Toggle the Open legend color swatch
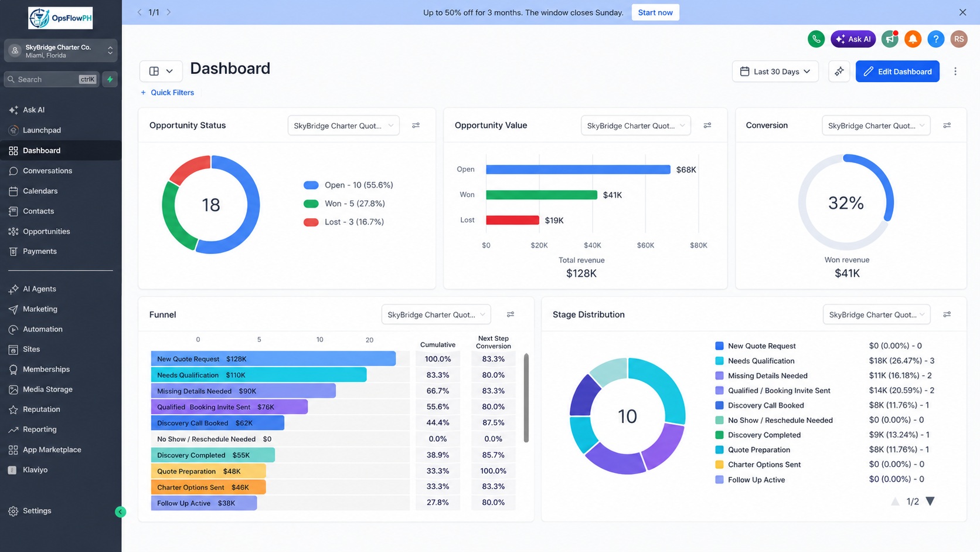Image resolution: width=980 pixels, height=552 pixels. point(311,185)
